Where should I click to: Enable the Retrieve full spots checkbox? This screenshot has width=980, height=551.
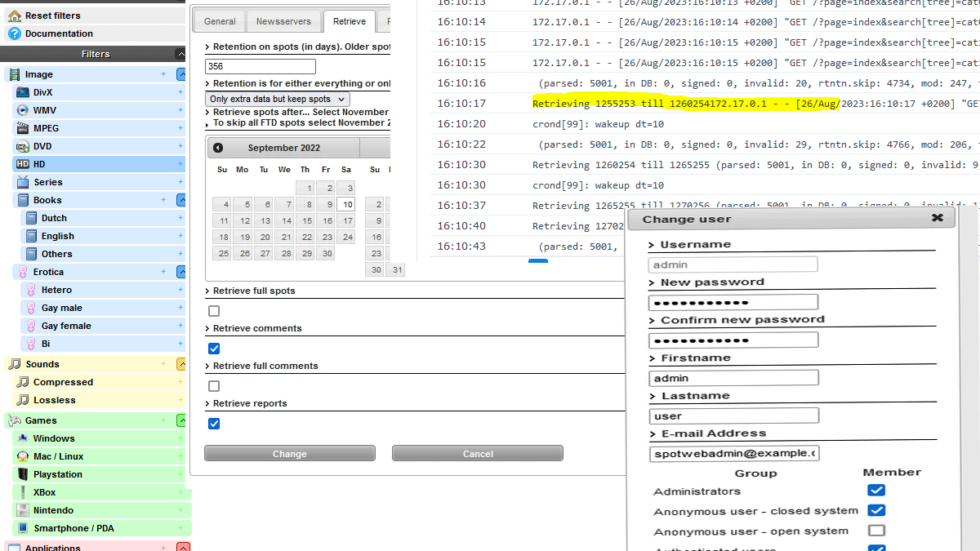214,311
